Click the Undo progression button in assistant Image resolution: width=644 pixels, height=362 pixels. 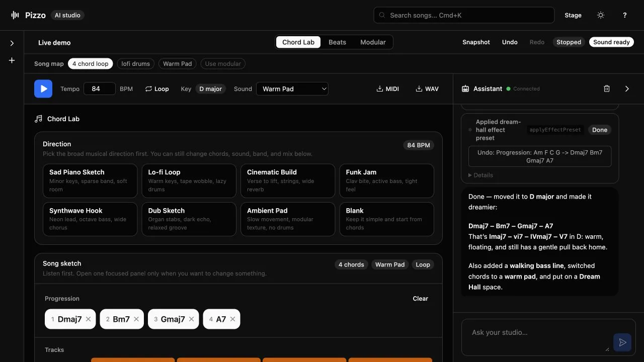[540, 156]
